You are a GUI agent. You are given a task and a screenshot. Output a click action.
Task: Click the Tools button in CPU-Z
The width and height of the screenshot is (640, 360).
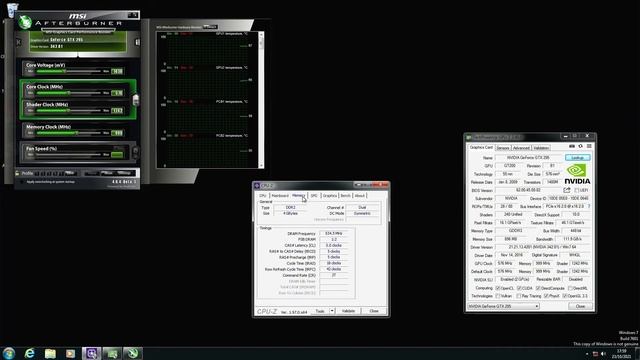point(320,311)
